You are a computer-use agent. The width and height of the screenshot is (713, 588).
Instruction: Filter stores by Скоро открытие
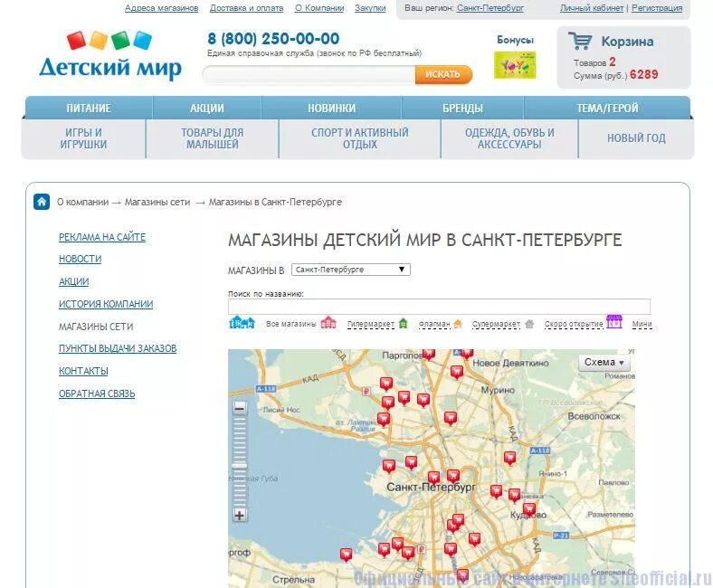[x=574, y=324]
